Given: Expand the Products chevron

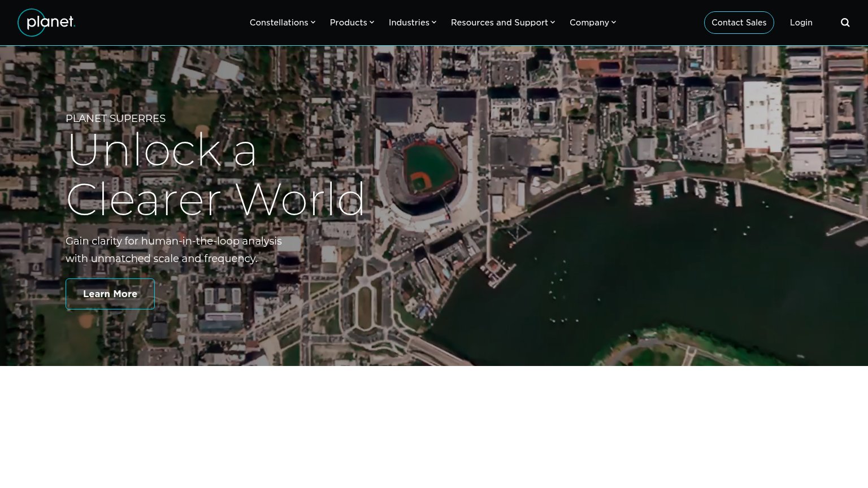Looking at the screenshot, I should pyautogui.click(x=372, y=23).
